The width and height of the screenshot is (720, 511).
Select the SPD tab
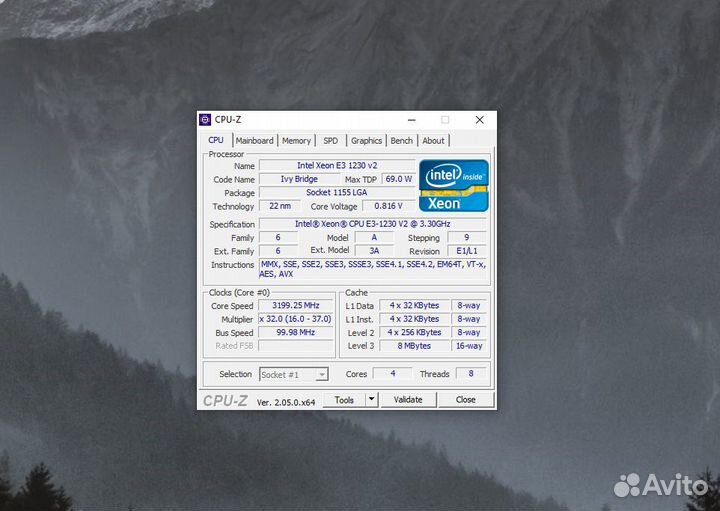[331, 140]
